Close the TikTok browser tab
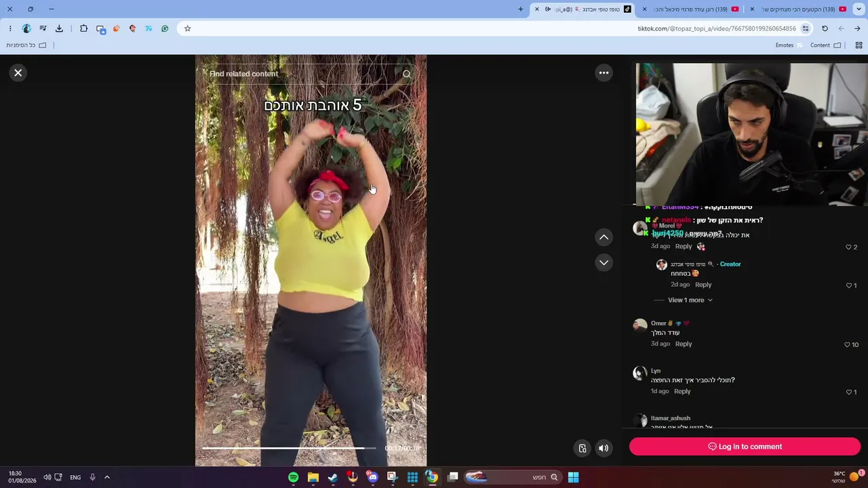The width and height of the screenshot is (868, 488). [x=537, y=9]
